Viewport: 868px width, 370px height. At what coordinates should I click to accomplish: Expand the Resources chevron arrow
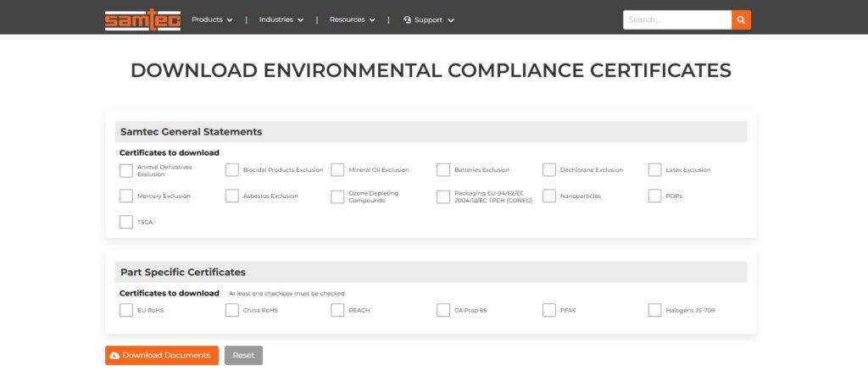pyautogui.click(x=372, y=20)
